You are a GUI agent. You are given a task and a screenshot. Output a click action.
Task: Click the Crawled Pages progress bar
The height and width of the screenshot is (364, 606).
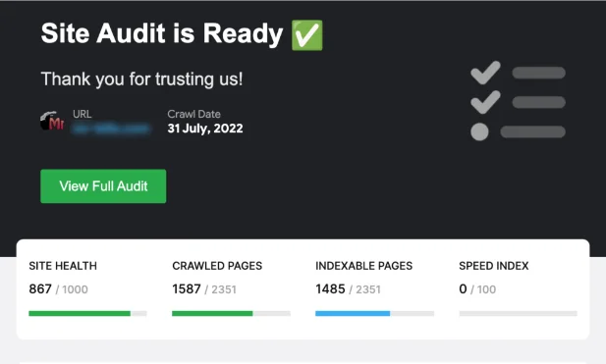(231, 313)
